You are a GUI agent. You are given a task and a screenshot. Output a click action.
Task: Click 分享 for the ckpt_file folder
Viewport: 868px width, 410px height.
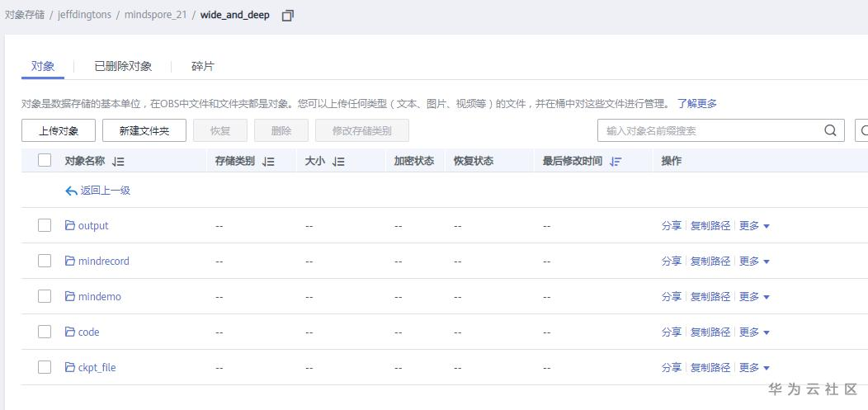(x=672, y=367)
